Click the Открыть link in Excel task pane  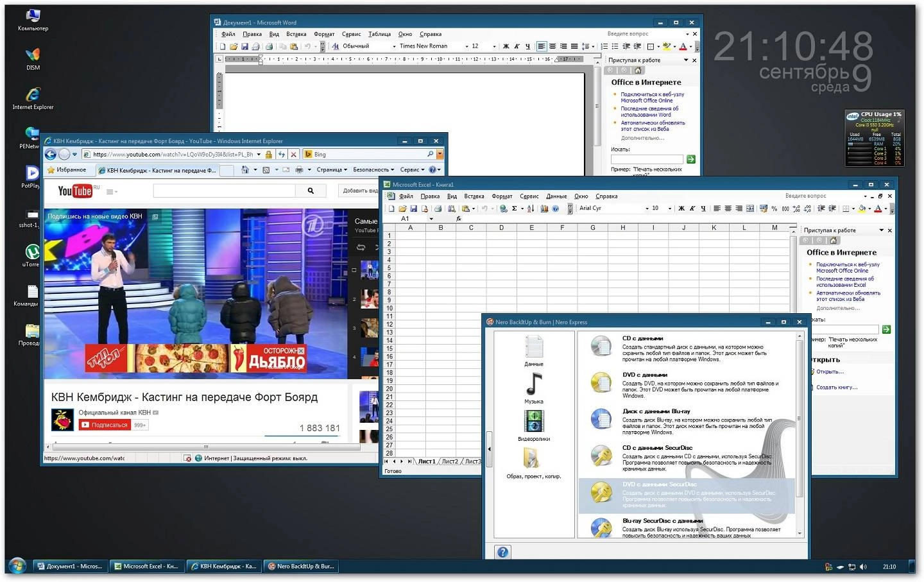pyautogui.click(x=830, y=372)
